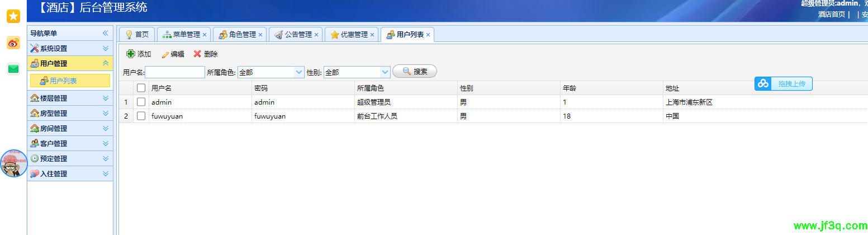Close the 菜单管理 tab
Screen dimensions: 868x235
(x=205, y=35)
